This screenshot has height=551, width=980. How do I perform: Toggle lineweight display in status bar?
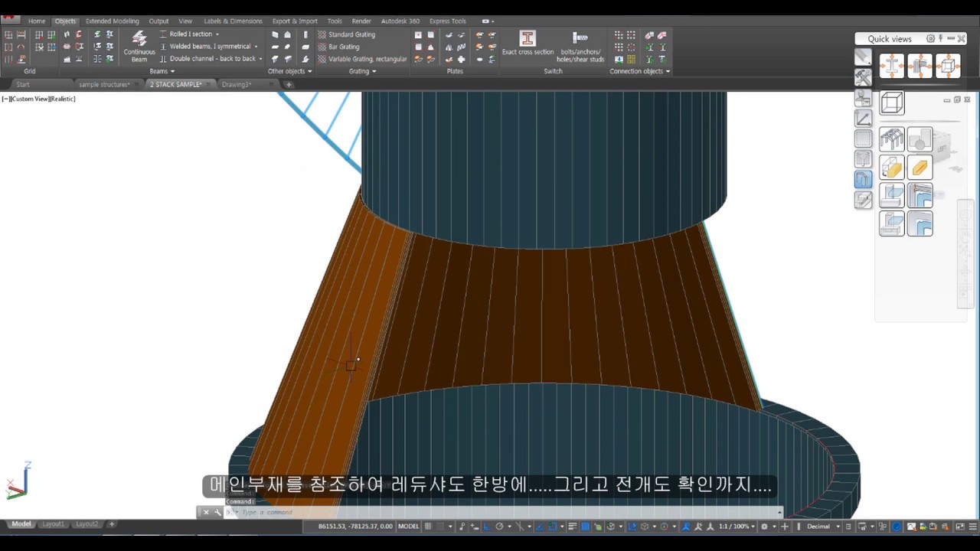(x=573, y=527)
